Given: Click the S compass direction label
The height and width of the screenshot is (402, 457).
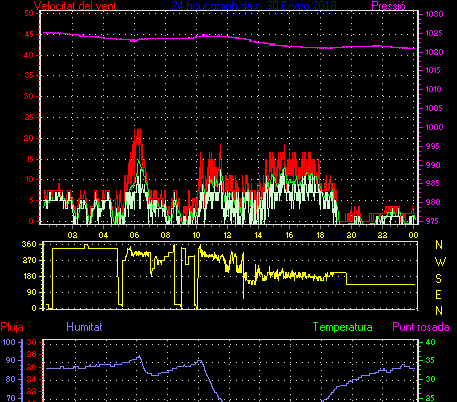Looking at the screenshot, I should [x=439, y=278].
